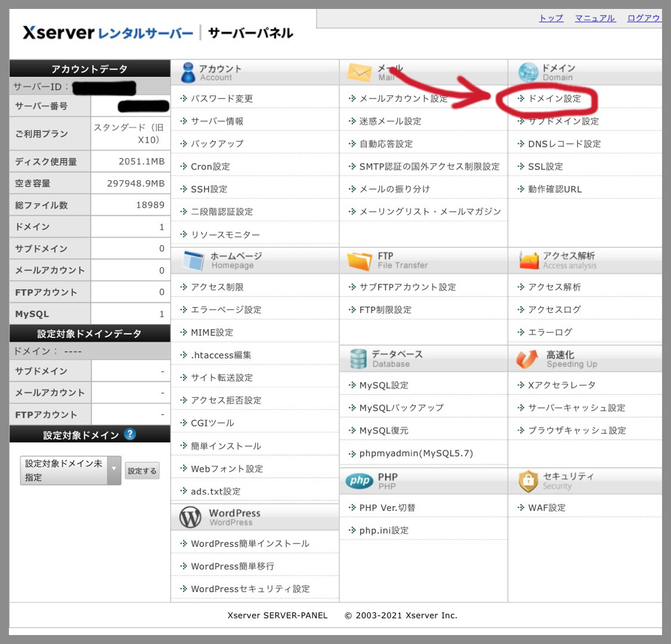Image resolution: width=671 pixels, height=644 pixels.
Task: Open MySQL設定
Action: 384,386
